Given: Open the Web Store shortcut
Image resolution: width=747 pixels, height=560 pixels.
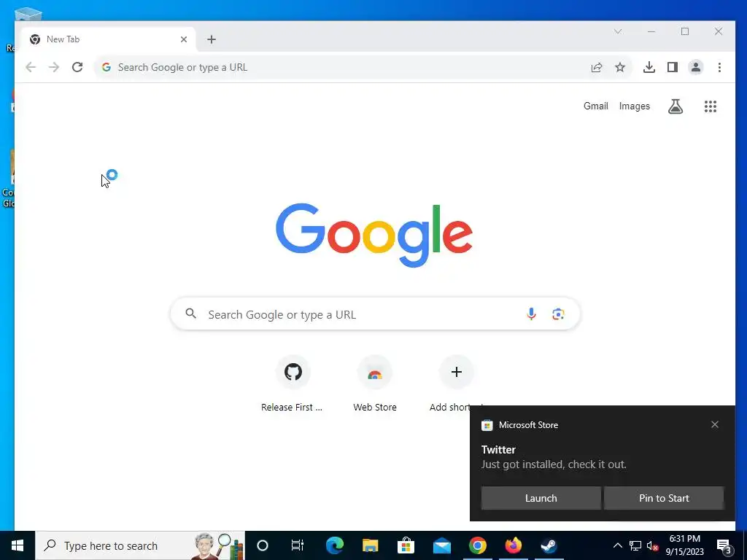Looking at the screenshot, I should [375, 384].
